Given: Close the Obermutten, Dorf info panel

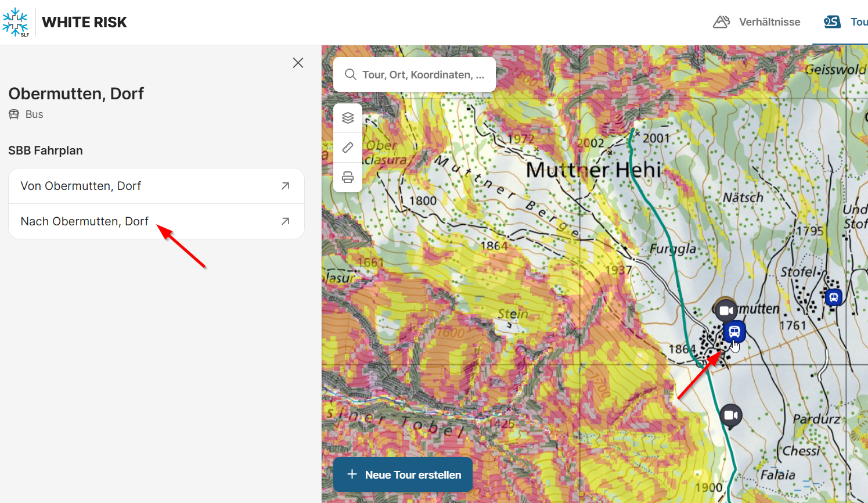Looking at the screenshot, I should pyautogui.click(x=298, y=63).
